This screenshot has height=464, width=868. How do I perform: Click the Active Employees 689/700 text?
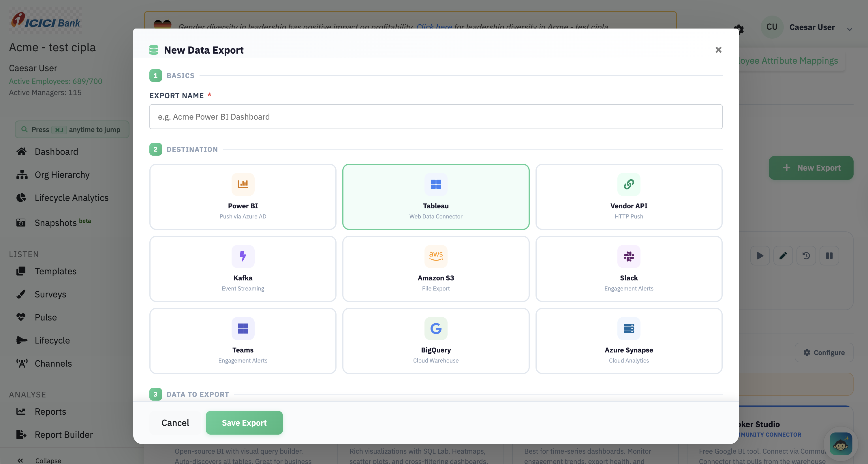[x=56, y=81]
